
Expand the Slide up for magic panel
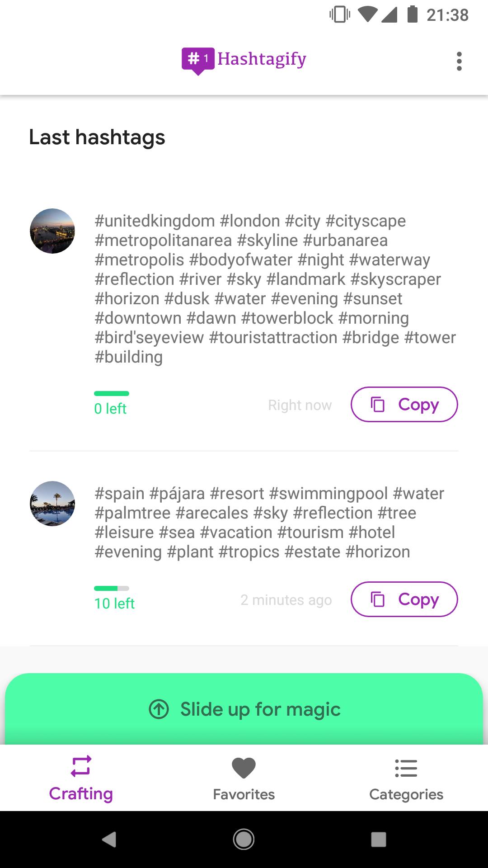point(244,709)
